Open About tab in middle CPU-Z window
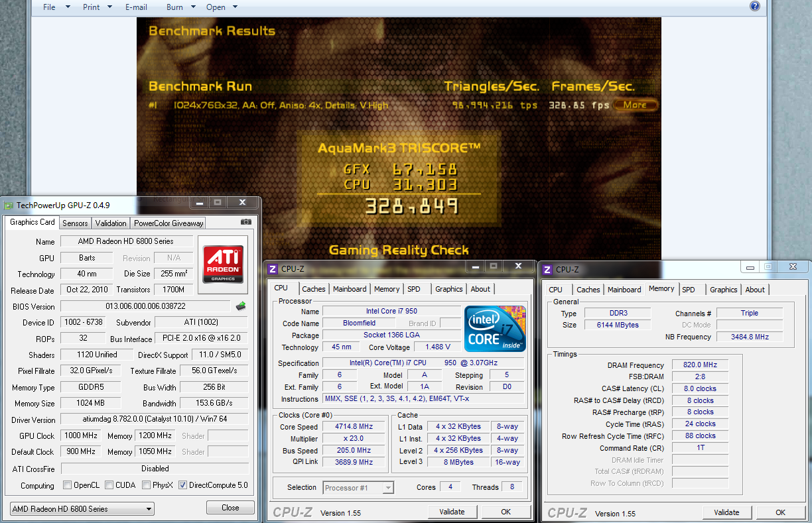 (480, 289)
